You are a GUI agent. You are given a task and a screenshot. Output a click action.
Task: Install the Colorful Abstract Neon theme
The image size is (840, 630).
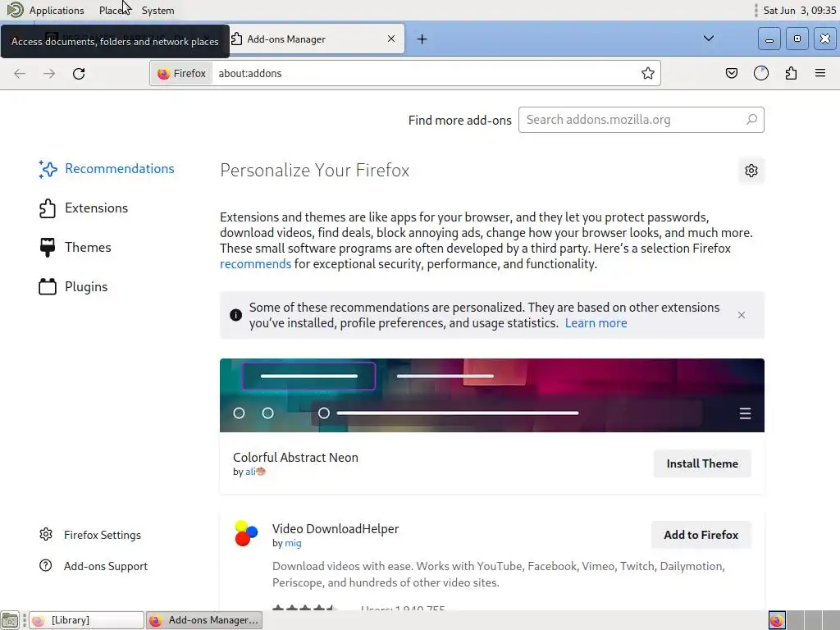click(x=702, y=463)
